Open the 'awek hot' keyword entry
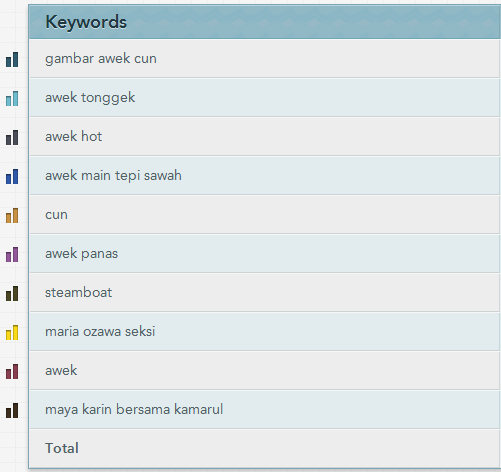Image resolution: width=501 pixels, height=472 pixels. 73,137
